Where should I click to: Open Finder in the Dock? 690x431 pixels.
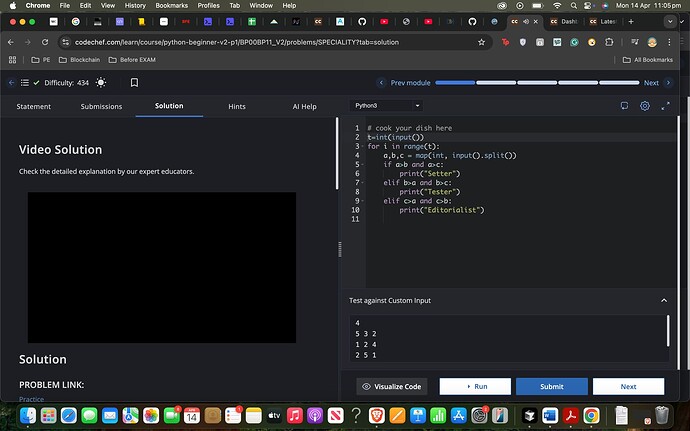[28, 415]
